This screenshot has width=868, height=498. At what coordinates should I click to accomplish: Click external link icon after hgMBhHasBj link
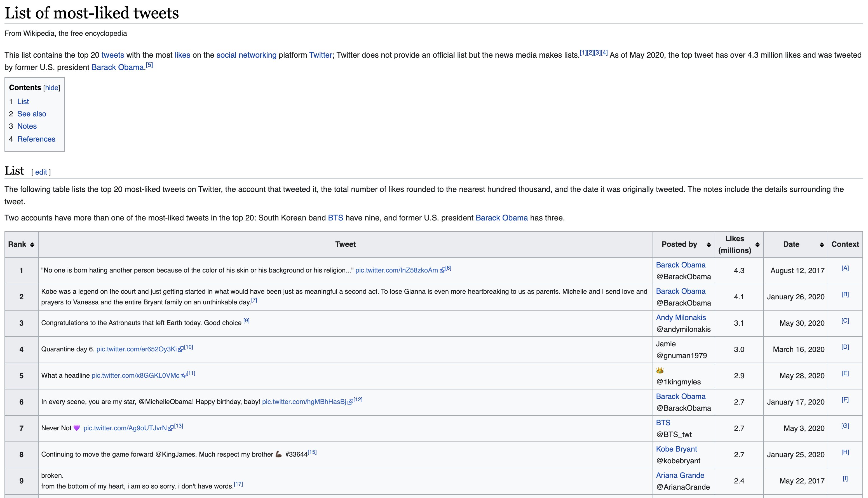pyautogui.click(x=350, y=402)
